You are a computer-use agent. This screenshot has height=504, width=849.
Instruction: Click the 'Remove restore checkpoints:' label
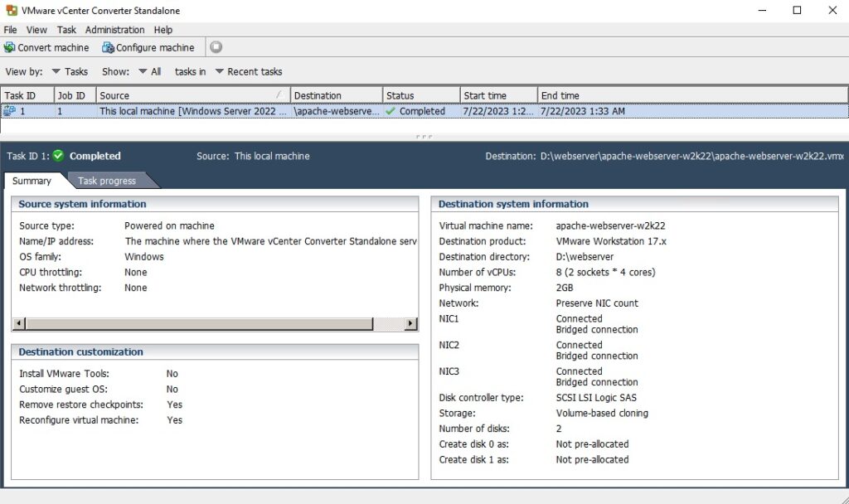click(81, 405)
